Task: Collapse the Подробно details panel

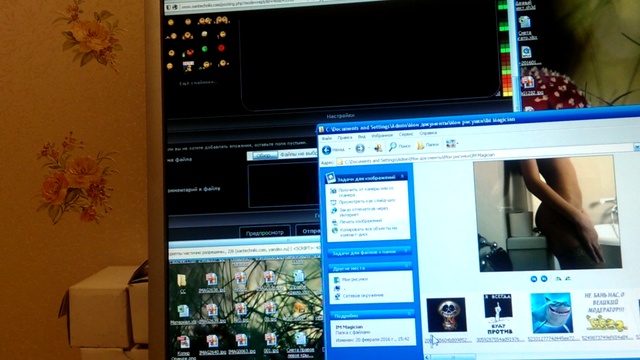Action: click(409, 314)
